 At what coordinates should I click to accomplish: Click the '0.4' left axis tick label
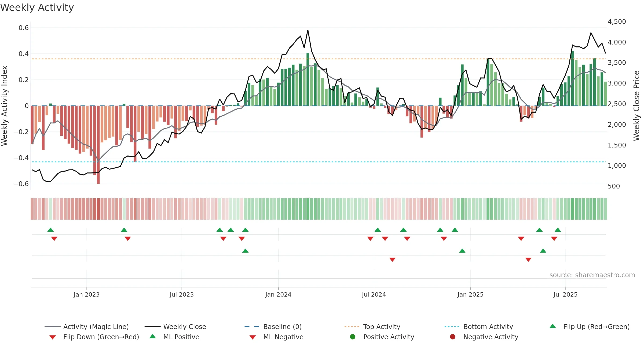point(24,54)
